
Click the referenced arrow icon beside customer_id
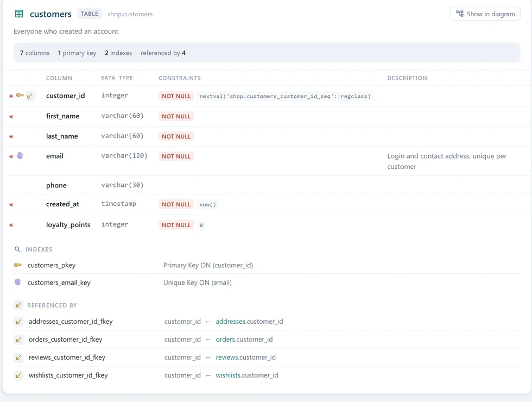click(x=30, y=96)
